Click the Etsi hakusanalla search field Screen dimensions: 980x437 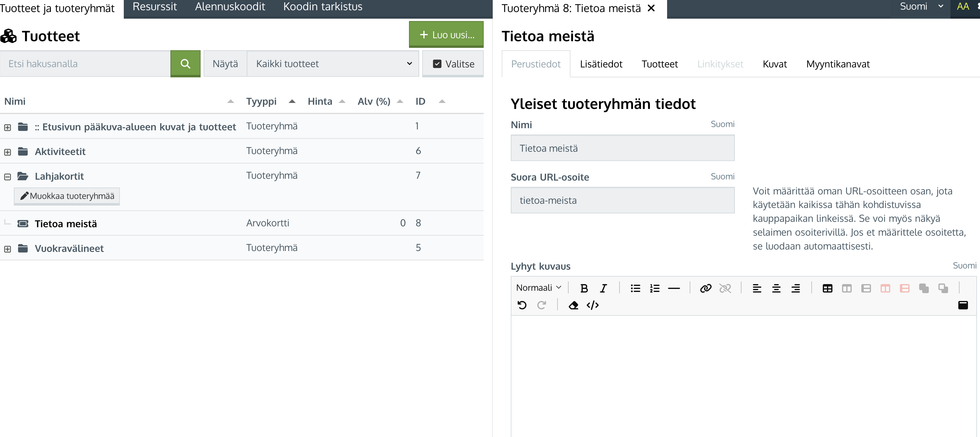click(x=85, y=64)
